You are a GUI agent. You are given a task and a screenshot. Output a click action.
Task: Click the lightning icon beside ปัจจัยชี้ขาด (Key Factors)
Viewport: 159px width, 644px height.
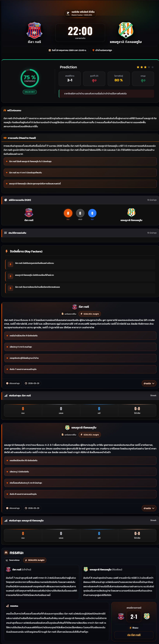7,251
